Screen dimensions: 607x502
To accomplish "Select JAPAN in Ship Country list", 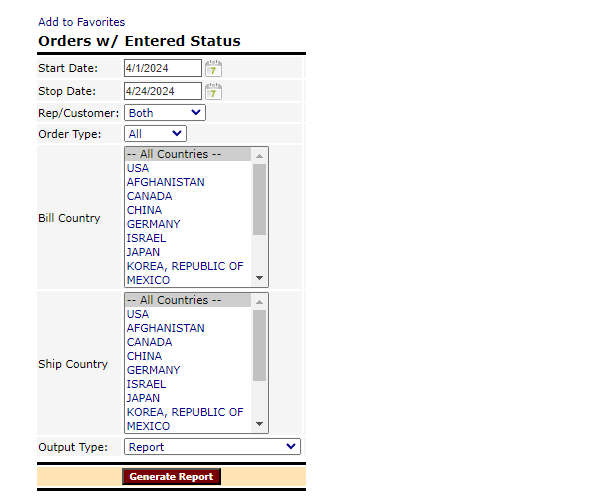I will click(x=145, y=398).
